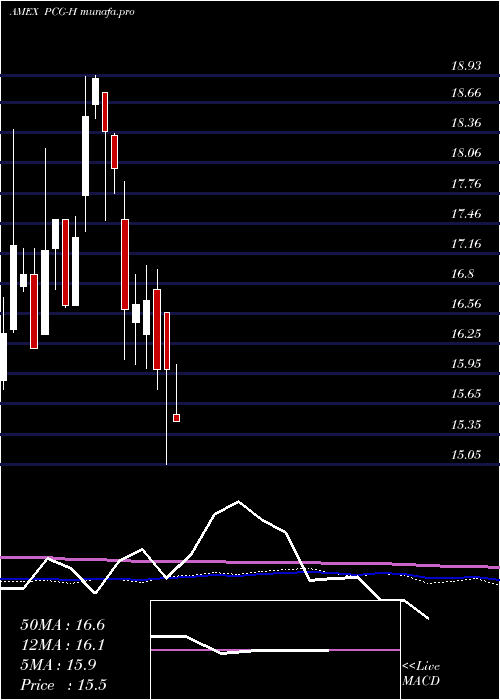The height and width of the screenshot is (700, 500).
Task: Click the <<Live MACD label
Action: pyautogui.click(x=421, y=674)
